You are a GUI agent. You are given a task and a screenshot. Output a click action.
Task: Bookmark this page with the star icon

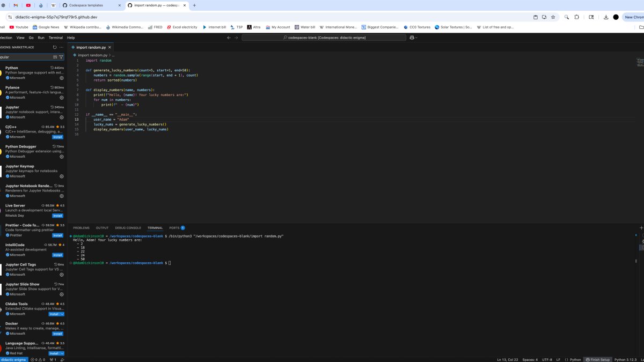click(x=552, y=17)
